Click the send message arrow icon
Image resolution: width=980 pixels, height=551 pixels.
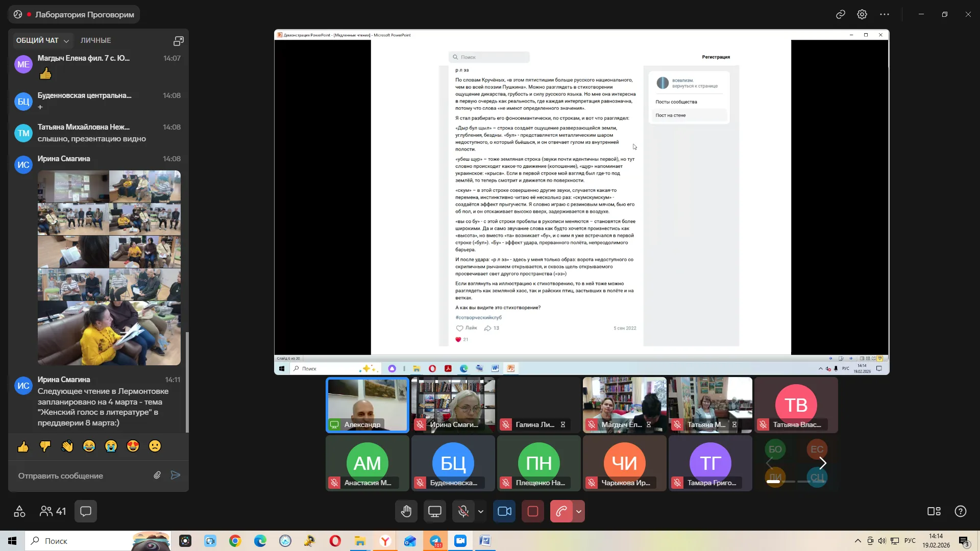click(x=176, y=475)
